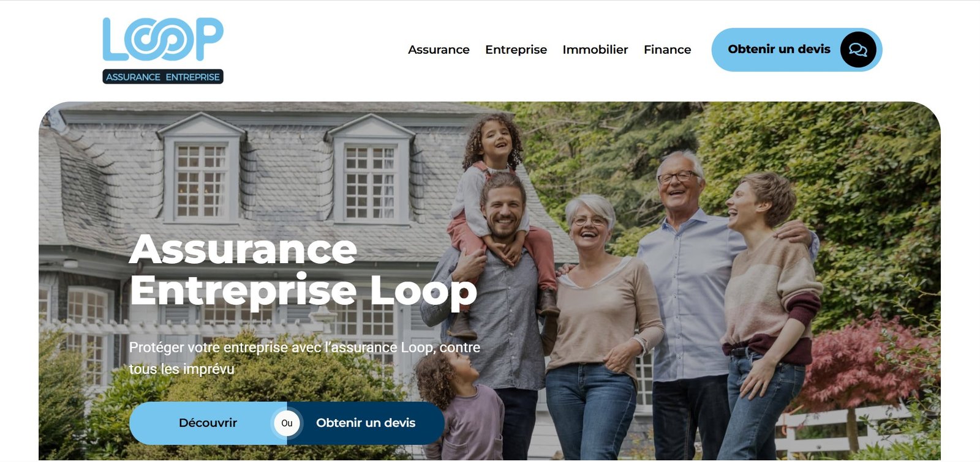This screenshot has width=980, height=462.
Task: Click the Loop logo in the header
Action: pyautogui.click(x=163, y=50)
